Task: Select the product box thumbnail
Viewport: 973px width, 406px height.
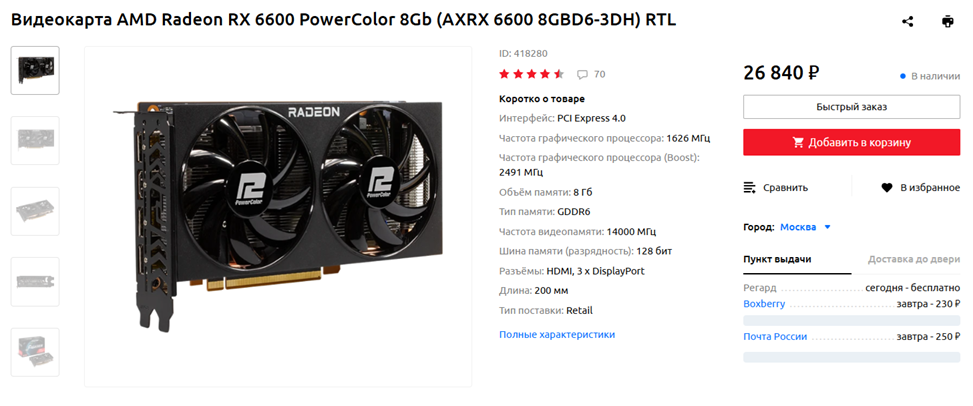Action: pos(35,352)
